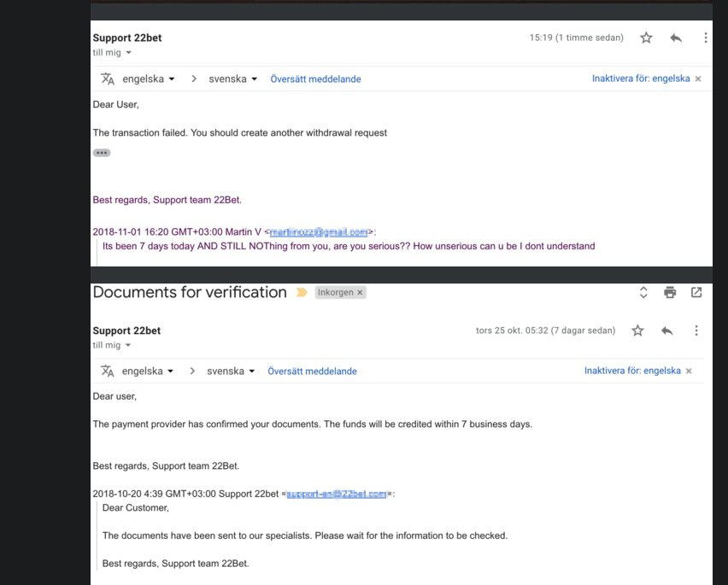Image resolution: width=728 pixels, height=585 pixels.
Task: Click the 15:19 (1 timme sedan) timestamp
Action: point(576,38)
